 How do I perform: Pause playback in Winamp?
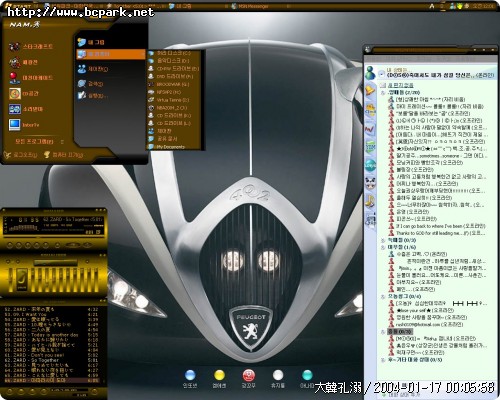(28, 245)
